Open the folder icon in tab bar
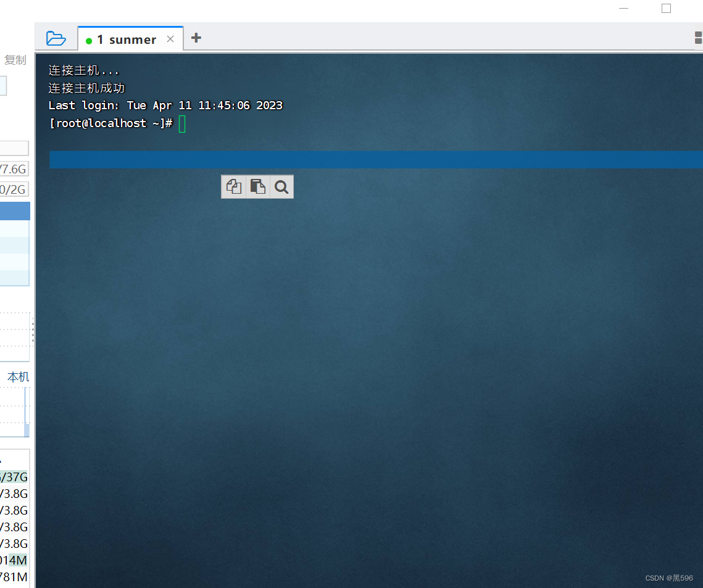The image size is (703, 588). (56, 38)
